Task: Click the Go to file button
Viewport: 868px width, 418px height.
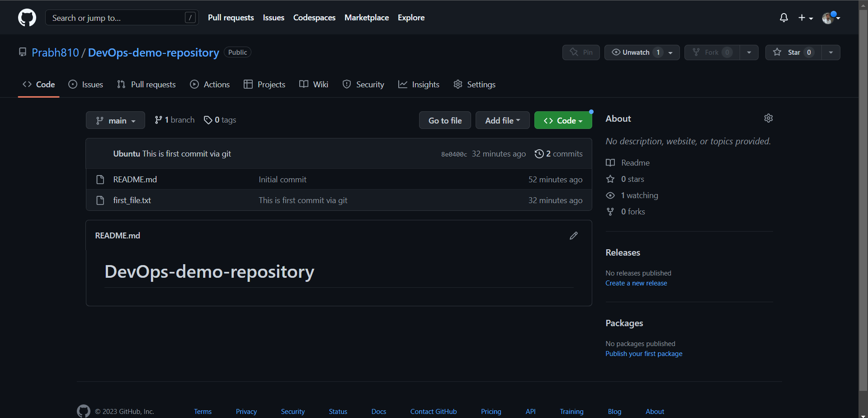Action: [x=445, y=120]
